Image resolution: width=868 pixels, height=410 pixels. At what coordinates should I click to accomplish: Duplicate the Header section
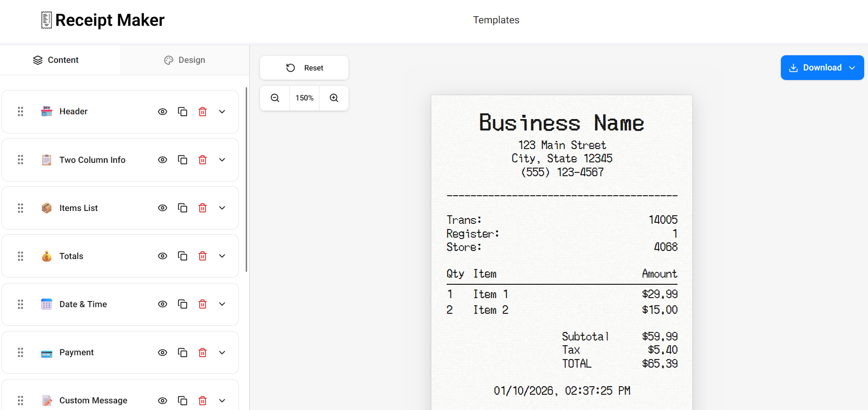point(182,111)
